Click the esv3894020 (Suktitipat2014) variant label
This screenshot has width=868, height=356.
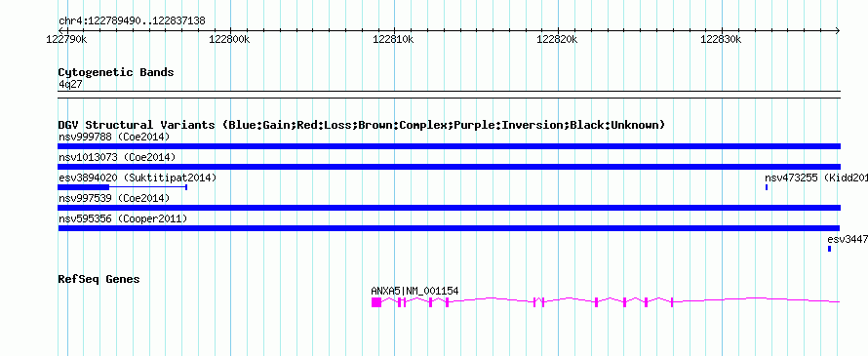(138, 178)
